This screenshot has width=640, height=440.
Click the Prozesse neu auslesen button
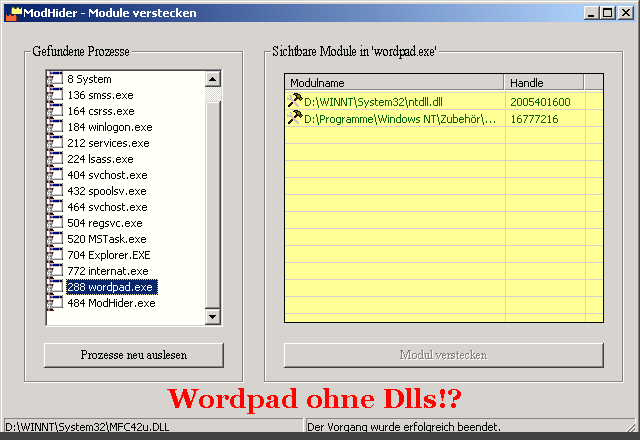[134, 355]
